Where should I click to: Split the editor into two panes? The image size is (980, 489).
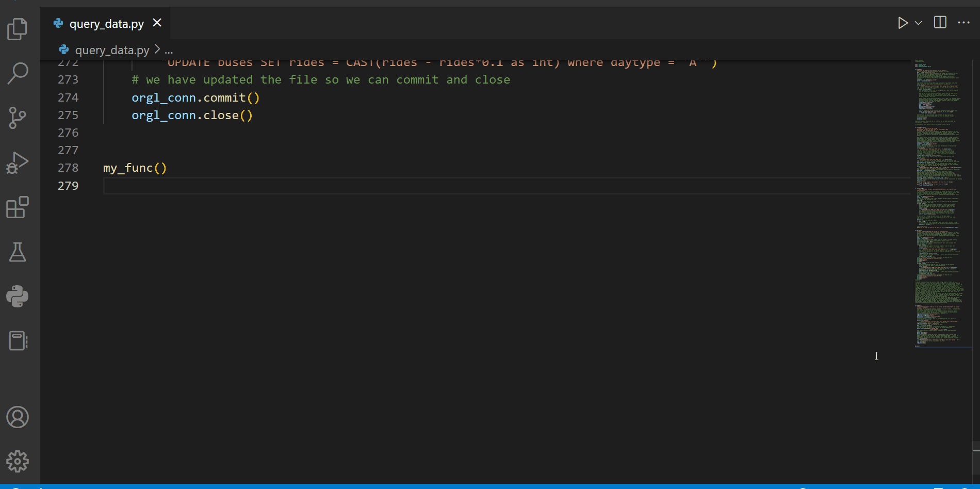940,22
